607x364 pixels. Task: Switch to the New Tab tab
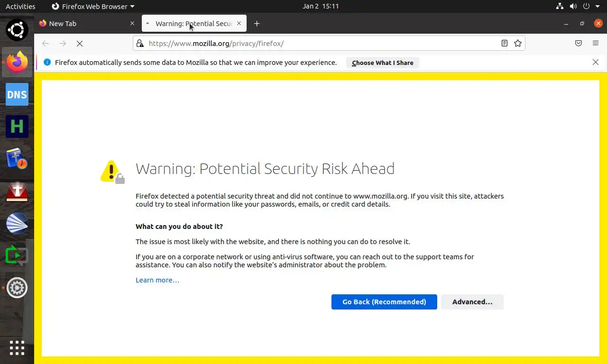pyautogui.click(x=87, y=23)
